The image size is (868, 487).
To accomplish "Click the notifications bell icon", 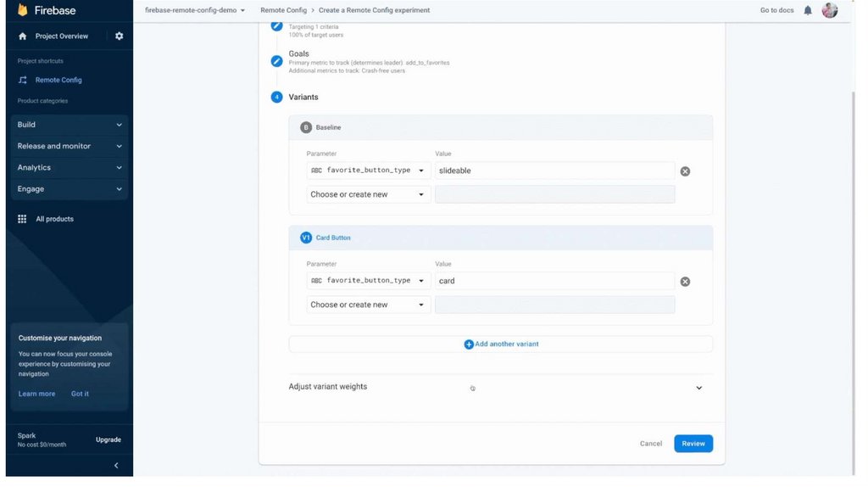I will (x=808, y=10).
